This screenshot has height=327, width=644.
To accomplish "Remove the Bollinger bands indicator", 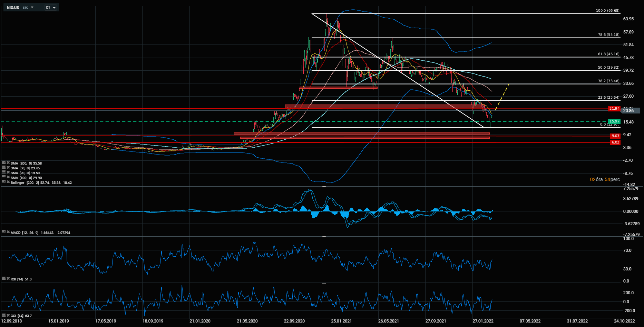I will point(8,182).
